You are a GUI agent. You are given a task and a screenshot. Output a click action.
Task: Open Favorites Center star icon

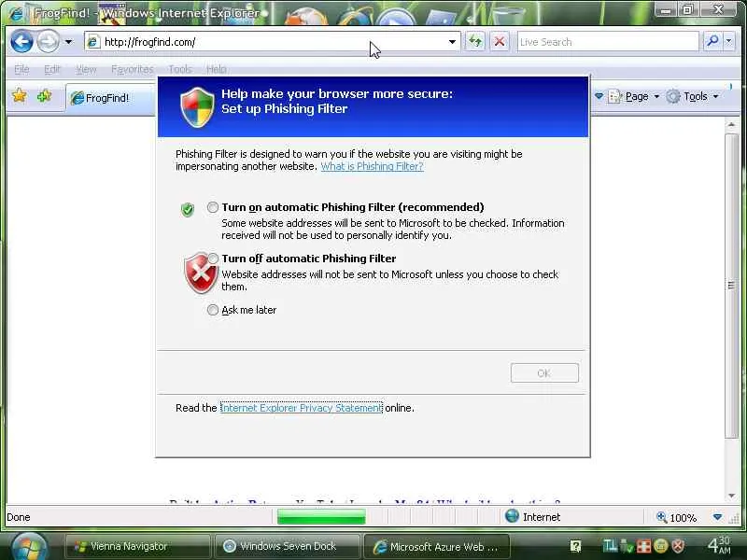20,96
